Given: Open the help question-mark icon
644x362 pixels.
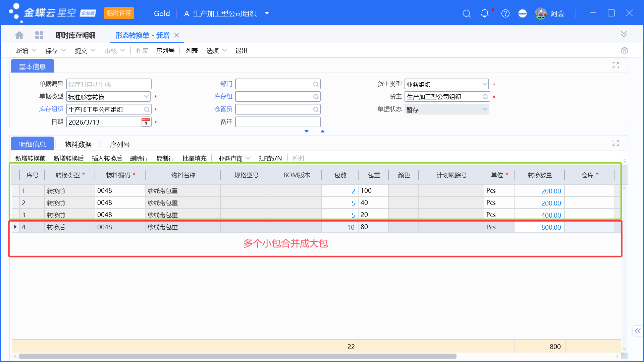Looking at the screenshot, I should 505,13.
